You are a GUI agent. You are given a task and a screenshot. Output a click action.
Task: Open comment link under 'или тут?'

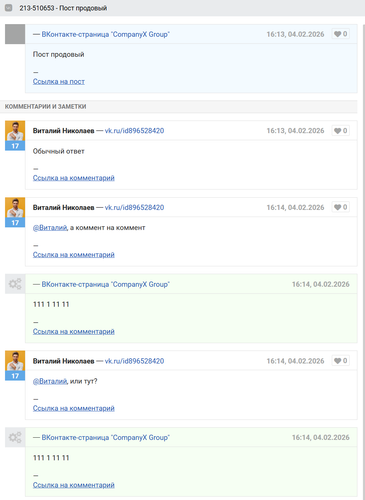pos(74,408)
